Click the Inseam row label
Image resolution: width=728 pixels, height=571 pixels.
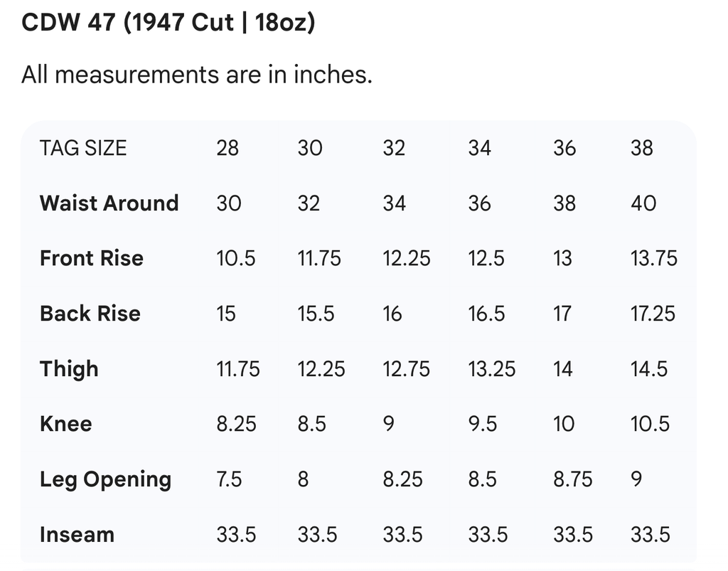pyautogui.click(x=77, y=535)
